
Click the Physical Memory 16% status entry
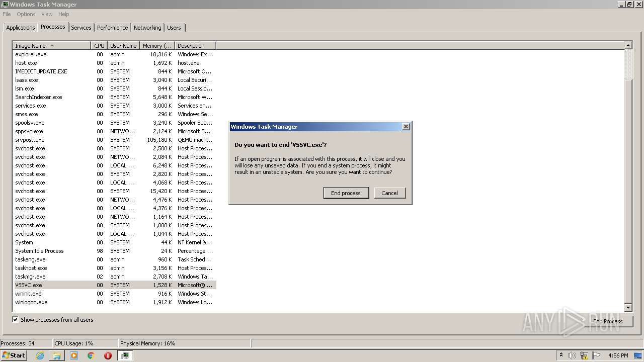pyautogui.click(x=184, y=343)
